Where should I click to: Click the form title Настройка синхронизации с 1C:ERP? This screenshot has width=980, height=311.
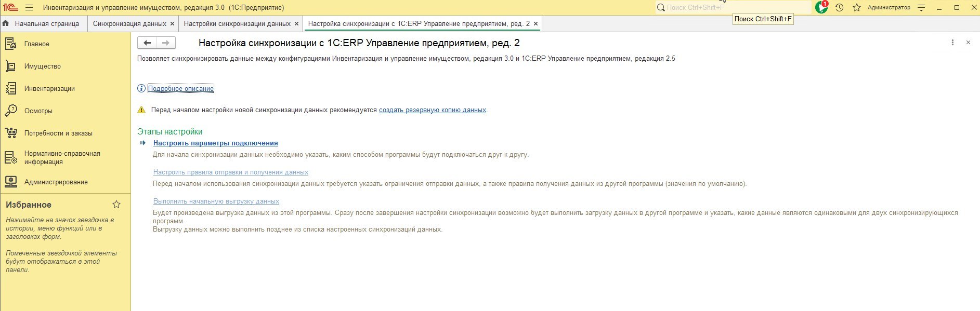click(x=359, y=43)
